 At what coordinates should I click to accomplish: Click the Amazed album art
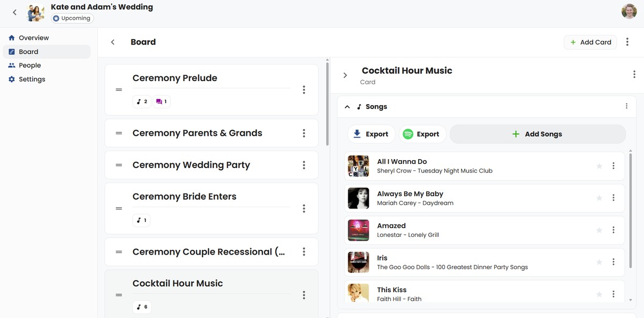(358, 230)
